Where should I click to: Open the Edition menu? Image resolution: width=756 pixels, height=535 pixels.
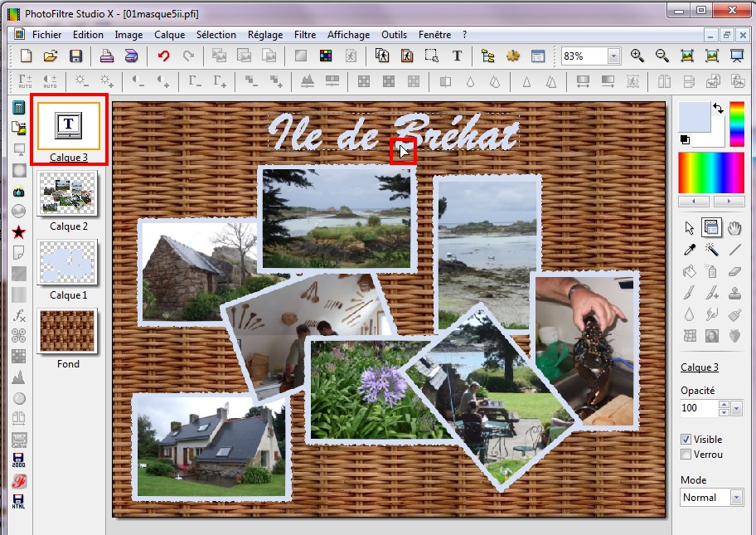point(88,35)
